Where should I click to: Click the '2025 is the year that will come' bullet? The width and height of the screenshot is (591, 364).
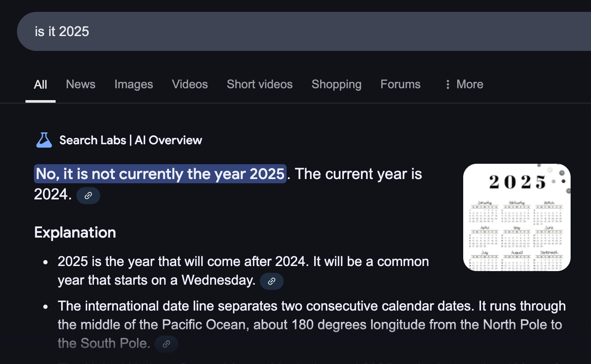click(x=243, y=271)
